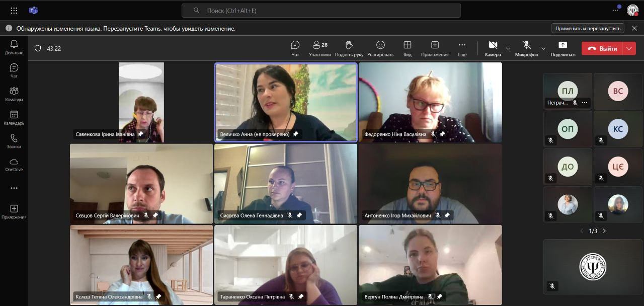Open Звонки in the sidebar
This screenshot has width=644, height=306.
14,141
